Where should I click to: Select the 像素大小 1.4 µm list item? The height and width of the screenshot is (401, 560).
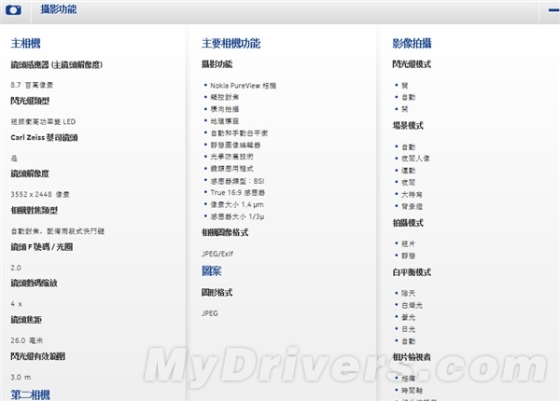click(237, 205)
